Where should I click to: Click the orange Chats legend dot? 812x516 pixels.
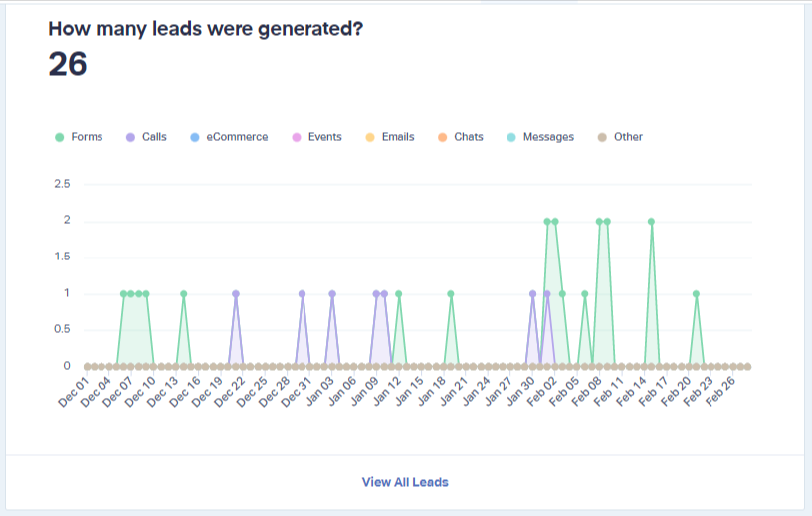point(442,137)
